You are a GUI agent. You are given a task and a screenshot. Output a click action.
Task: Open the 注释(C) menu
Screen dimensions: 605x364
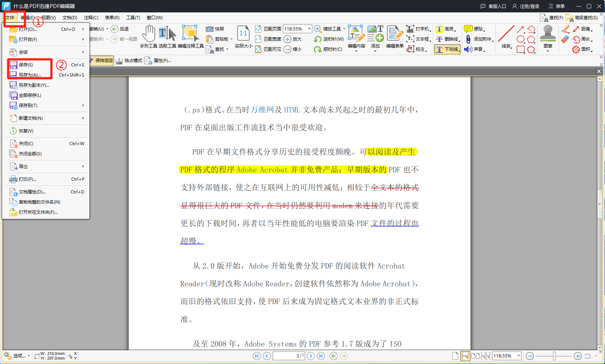coord(91,17)
